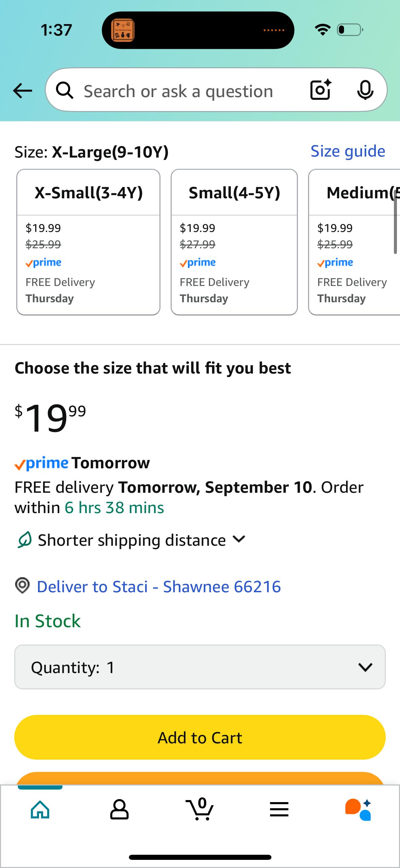The width and height of the screenshot is (400, 868).
Task: Go to Home tab in bottom navigation
Action: [40, 810]
